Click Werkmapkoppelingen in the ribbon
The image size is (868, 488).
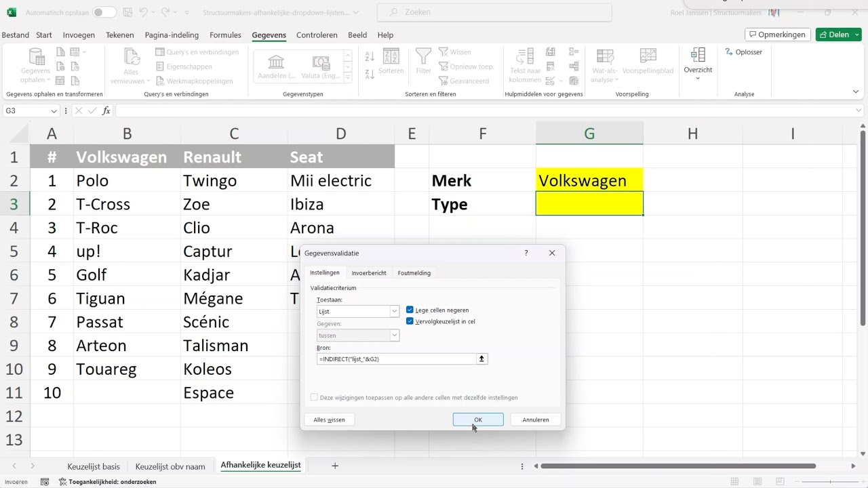(x=194, y=81)
